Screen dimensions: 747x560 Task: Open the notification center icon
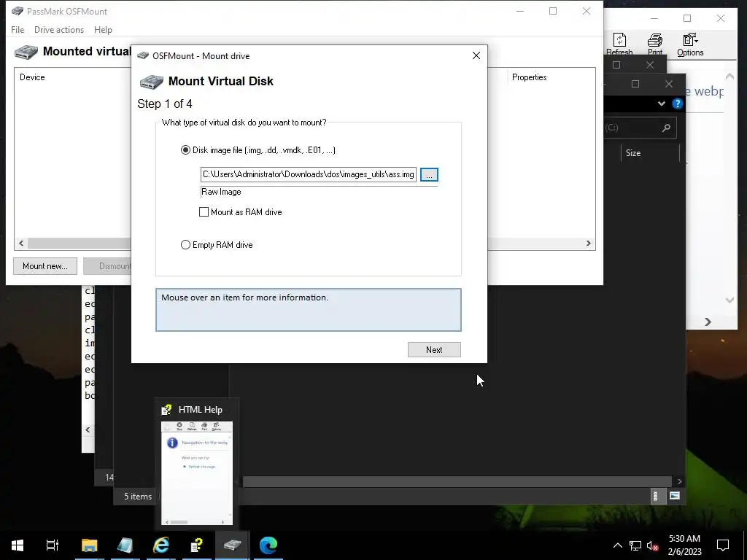(x=723, y=545)
